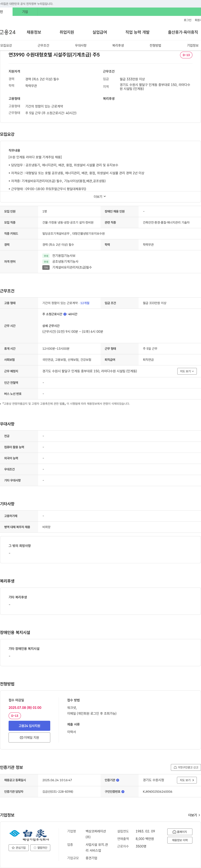The width and height of the screenshot is (201, 868).
Task: Click the 등록일시 value 2025.06.24 10:16:47
Action: [57, 780]
